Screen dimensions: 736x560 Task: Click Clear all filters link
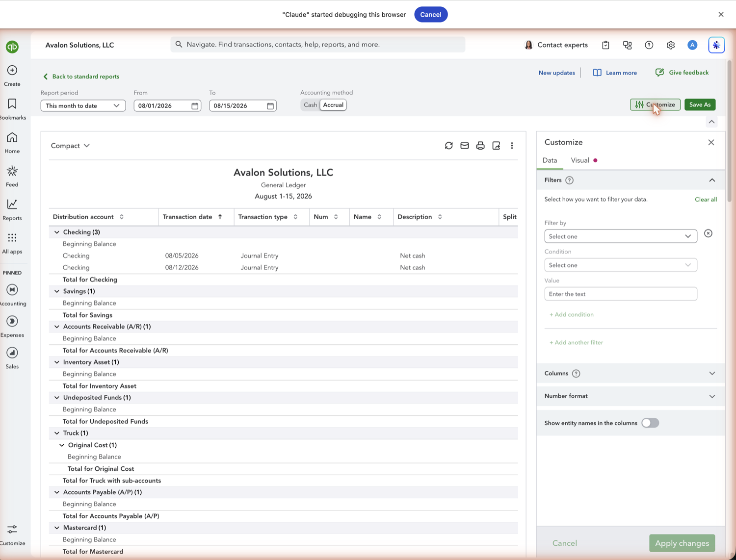coord(706,200)
